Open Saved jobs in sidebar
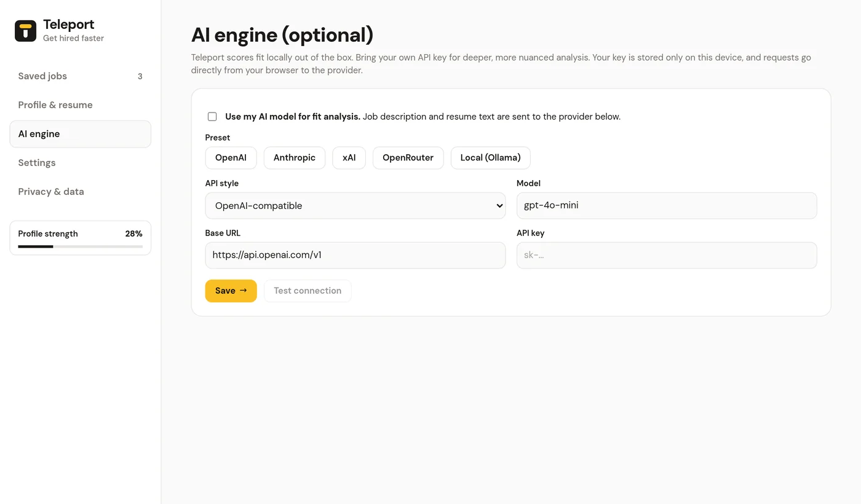Image resolution: width=861 pixels, height=504 pixels. (x=81, y=76)
